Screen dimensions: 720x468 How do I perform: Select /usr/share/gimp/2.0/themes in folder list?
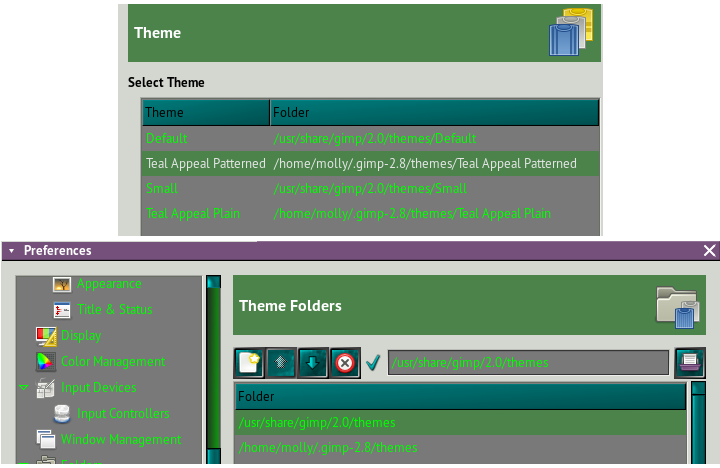[x=460, y=423]
